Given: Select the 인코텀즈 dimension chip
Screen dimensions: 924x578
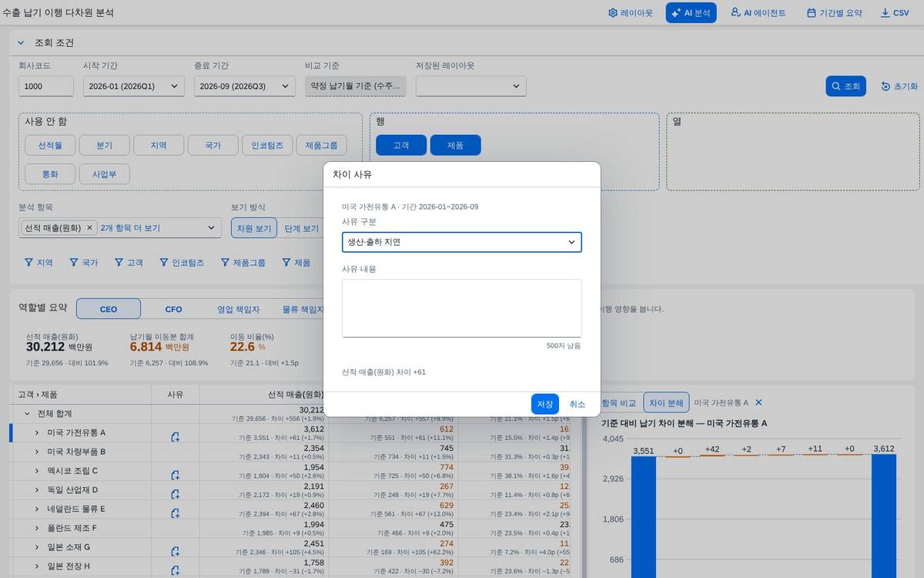Looking at the screenshot, I should pyautogui.click(x=267, y=145).
